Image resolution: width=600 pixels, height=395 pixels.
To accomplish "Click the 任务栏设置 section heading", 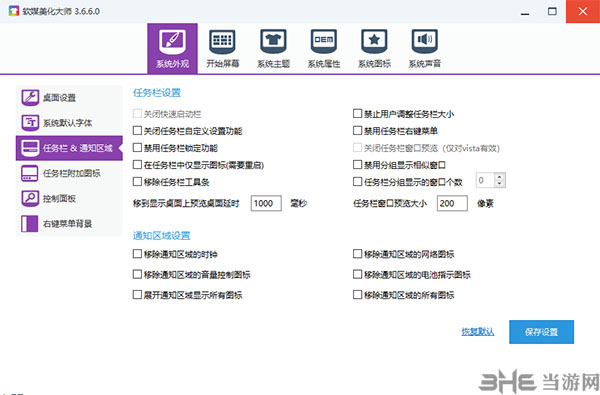I will point(157,93).
